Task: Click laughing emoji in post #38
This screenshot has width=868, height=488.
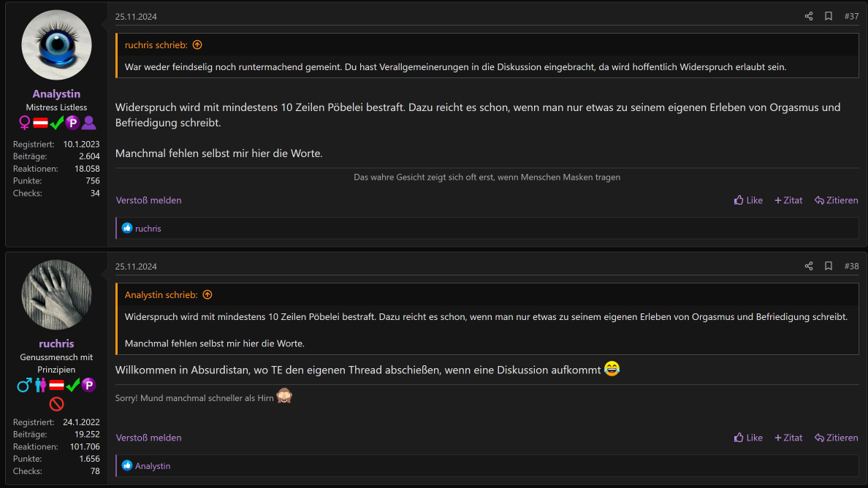Action: (612, 368)
